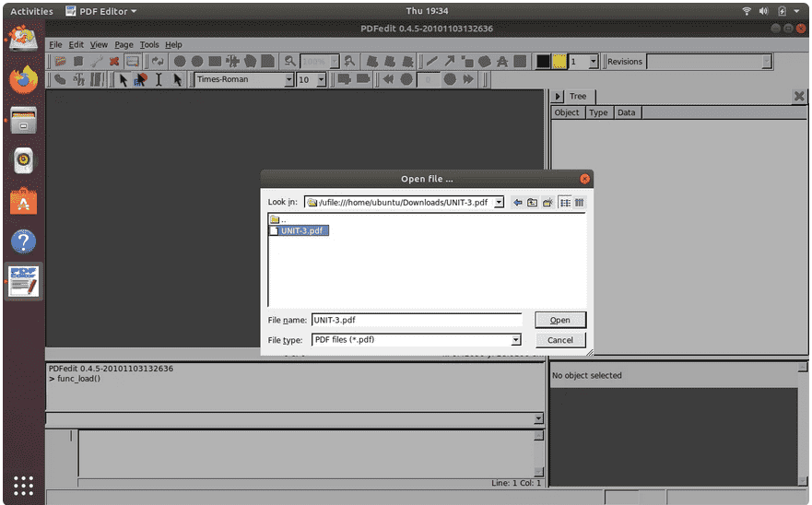Click the clock showing Thu 19:34
The width and height of the screenshot is (812, 505).
coord(428,11)
